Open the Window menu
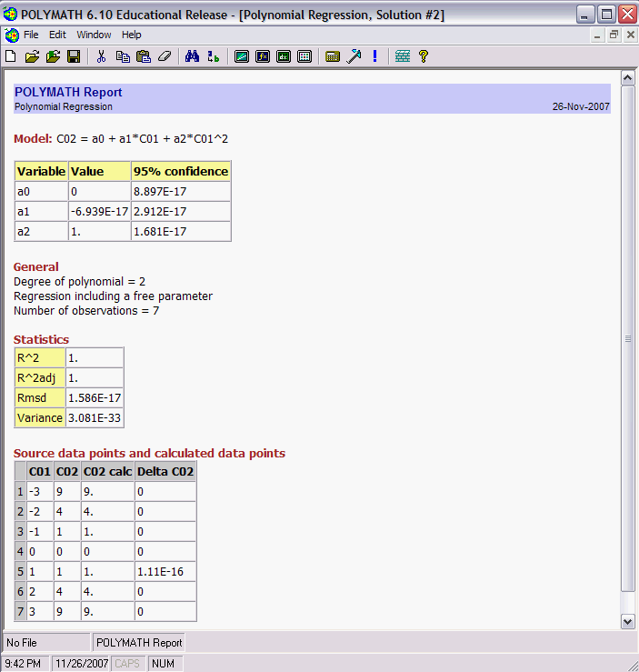 click(x=94, y=35)
